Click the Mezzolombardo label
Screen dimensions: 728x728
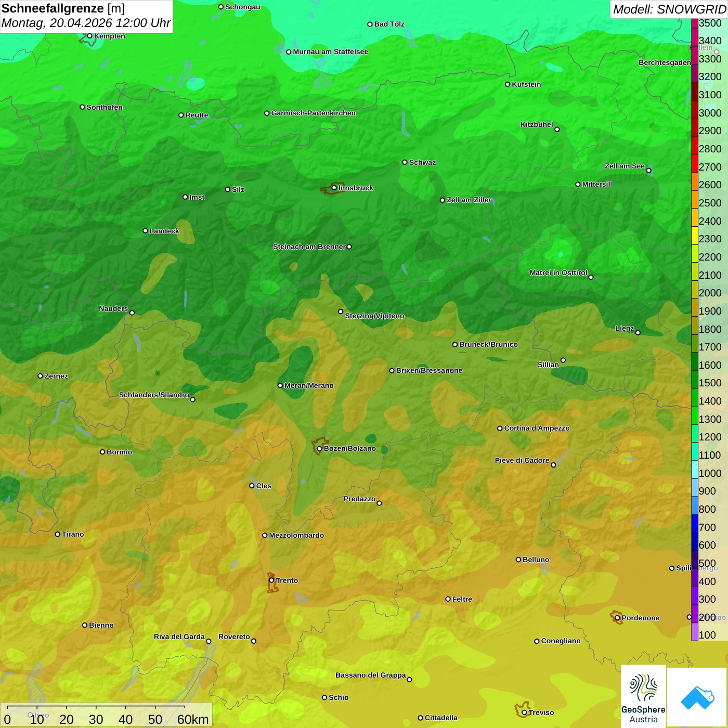pos(296,535)
